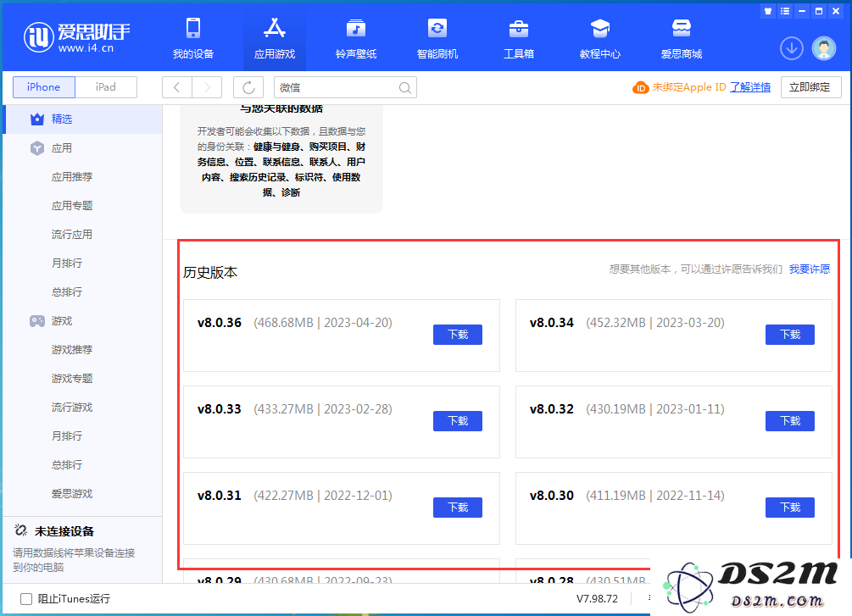
Task: Click the 精选 crown icon
Action: (x=37, y=119)
